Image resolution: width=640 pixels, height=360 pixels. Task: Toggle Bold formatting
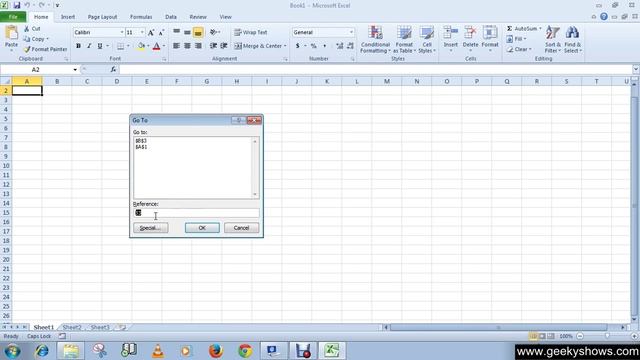coord(78,46)
